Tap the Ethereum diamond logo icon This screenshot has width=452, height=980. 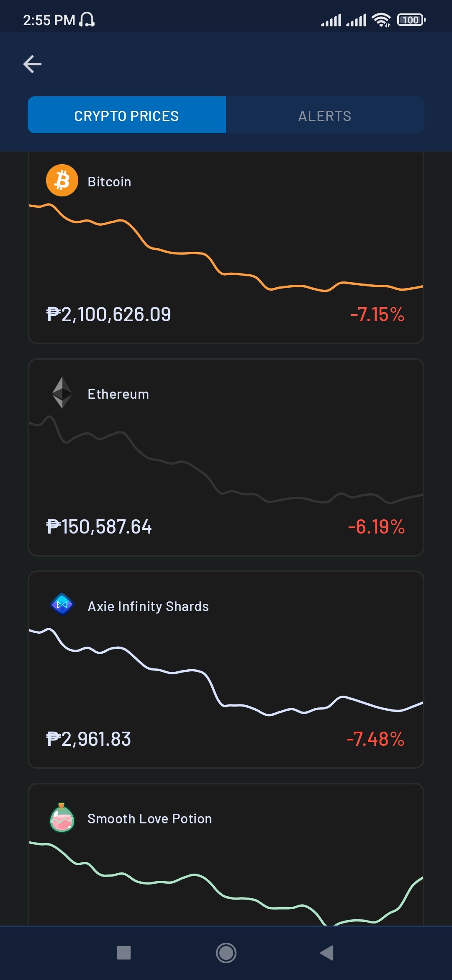62,393
